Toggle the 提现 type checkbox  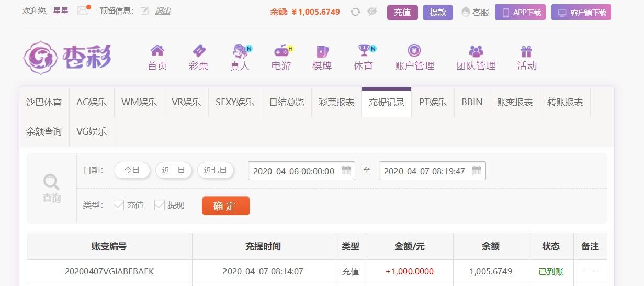[160, 205]
